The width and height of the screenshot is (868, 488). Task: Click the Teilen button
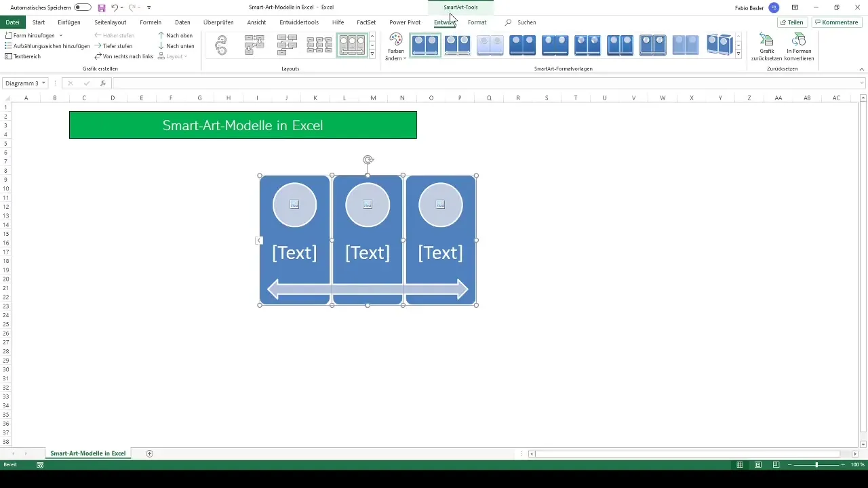click(x=792, y=22)
